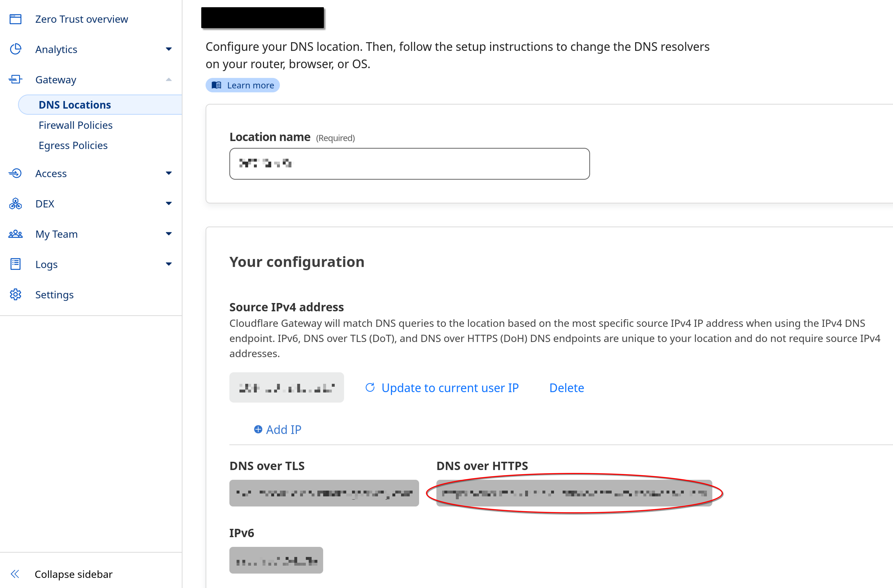Open DEX via its sidebar icon

click(x=15, y=203)
